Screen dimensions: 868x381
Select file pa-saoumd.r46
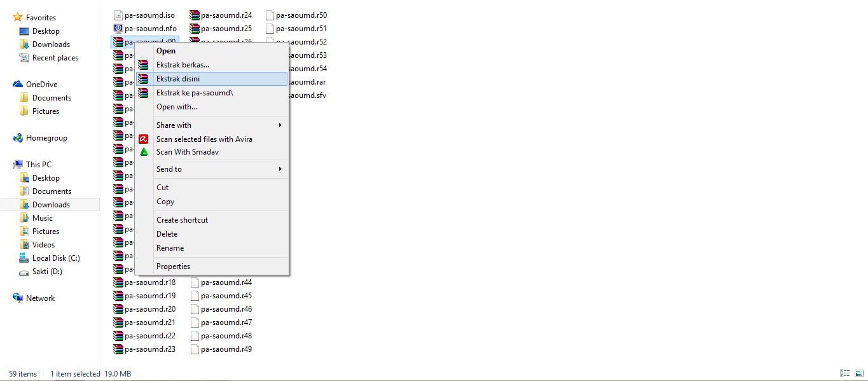pyautogui.click(x=221, y=308)
